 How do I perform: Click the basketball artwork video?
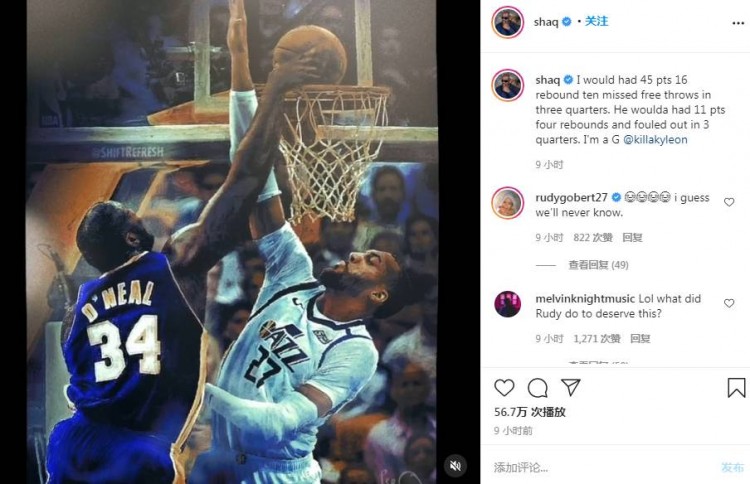point(232,242)
